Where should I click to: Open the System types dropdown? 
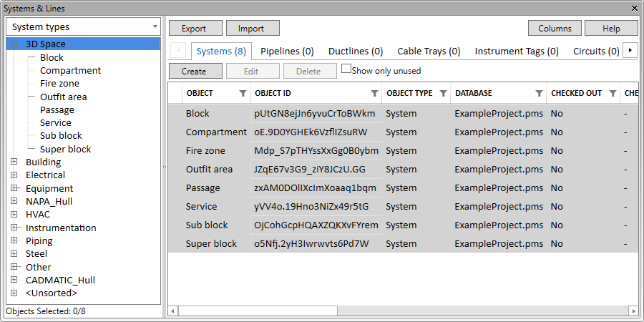coord(155,27)
